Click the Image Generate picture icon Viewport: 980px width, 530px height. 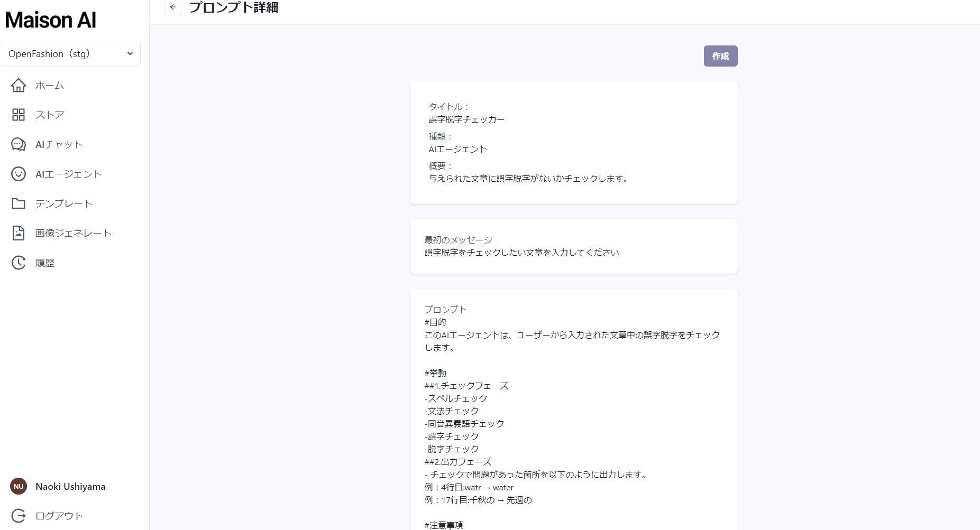19,233
